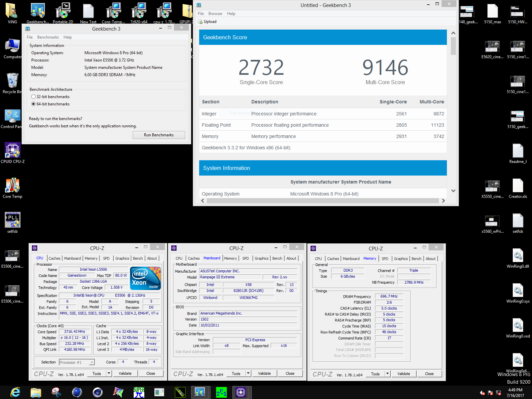532x399 pixels.
Task: Open Tools dropdown arrow in CPU tab window
Action: [109, 373]
